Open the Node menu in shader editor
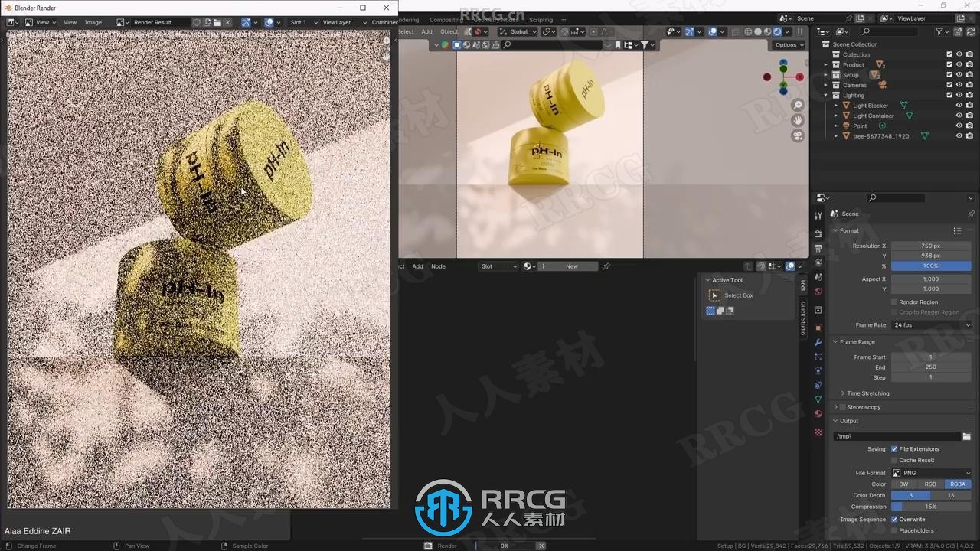The image size is (980, 551). pos(438,266)
